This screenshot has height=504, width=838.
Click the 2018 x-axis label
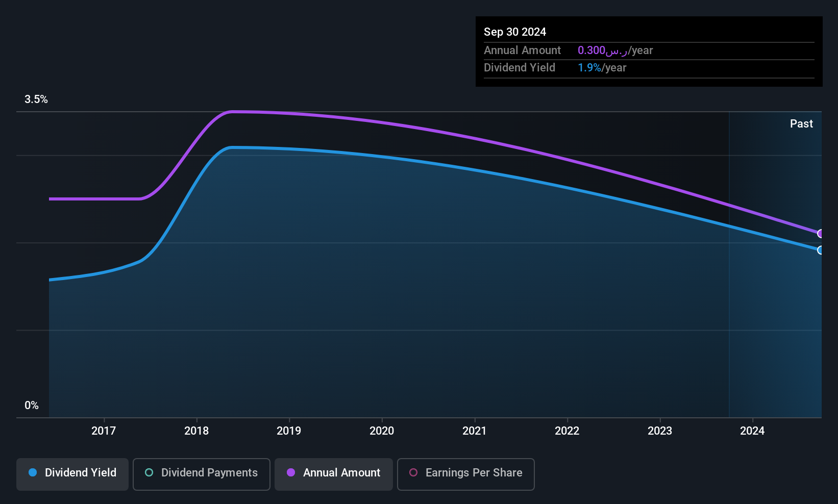(x=196, y=431)
